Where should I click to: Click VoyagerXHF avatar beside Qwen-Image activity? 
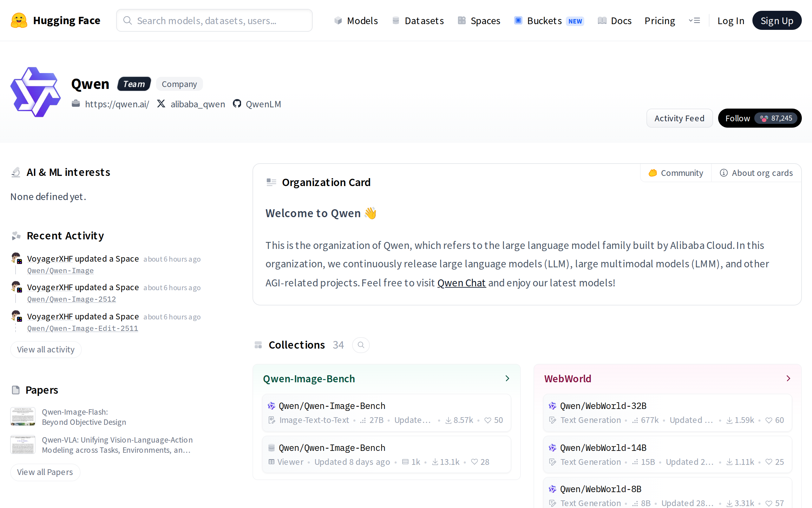click(x=16, y=258)
